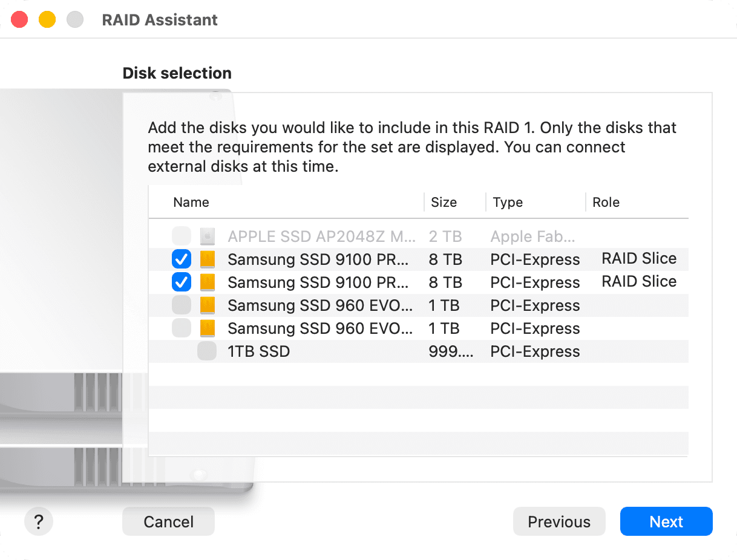737x560 pixels.
Task: Click the Name column header
Action: 191,202
